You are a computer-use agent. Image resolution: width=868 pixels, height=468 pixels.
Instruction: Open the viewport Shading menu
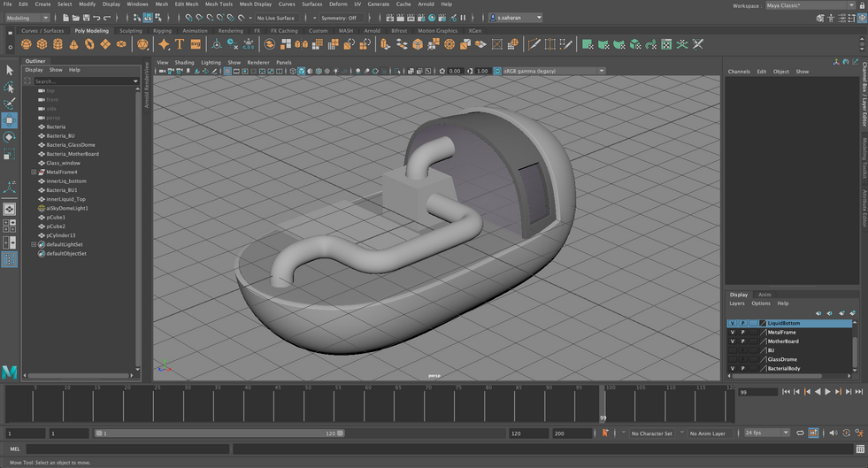(184, 63)
